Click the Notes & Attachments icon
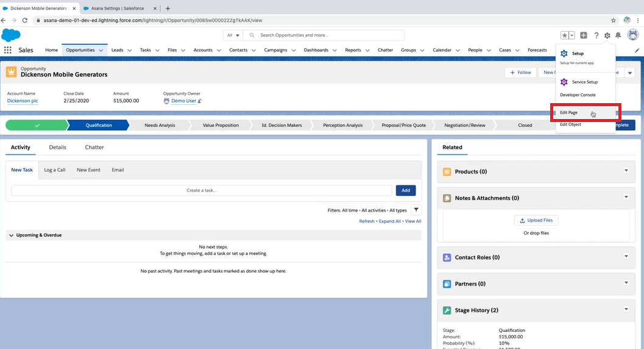The width and height of the screenshot is (644, 349). tap(447, 198)
